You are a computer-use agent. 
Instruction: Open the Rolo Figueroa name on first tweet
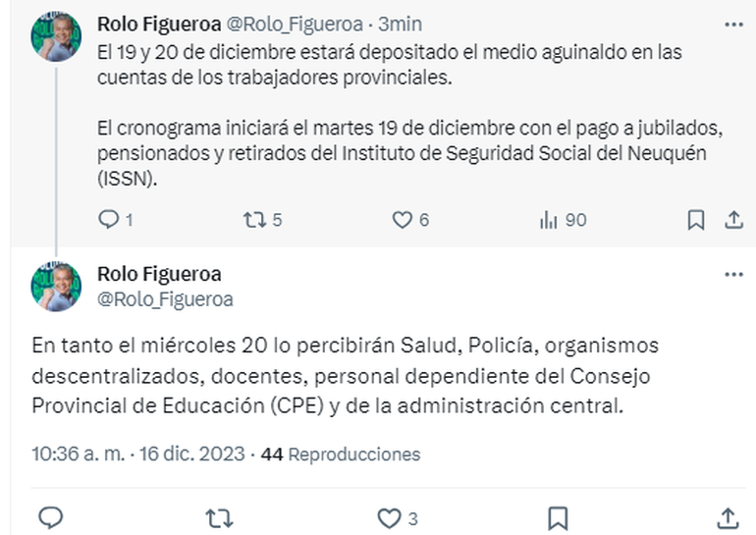[159, 23]
